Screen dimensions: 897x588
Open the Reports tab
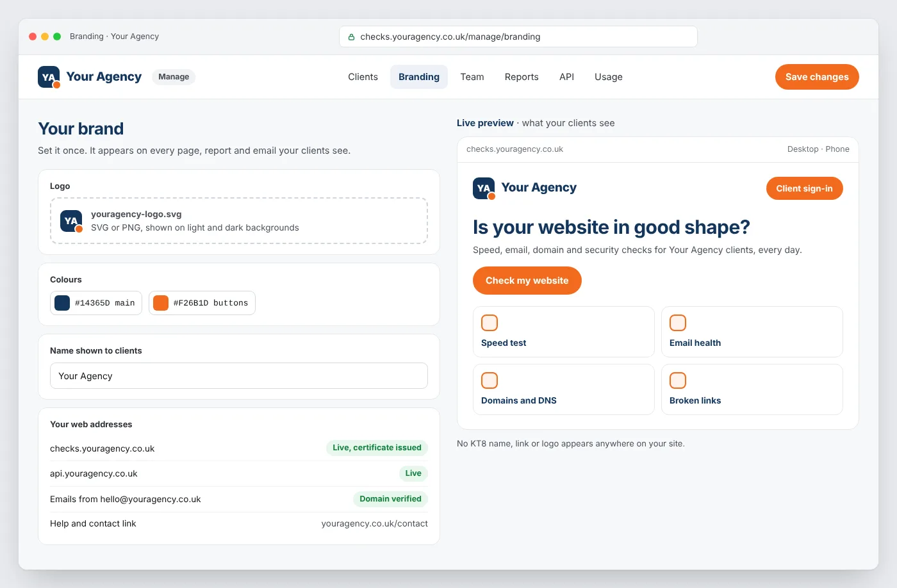point(522,77)
